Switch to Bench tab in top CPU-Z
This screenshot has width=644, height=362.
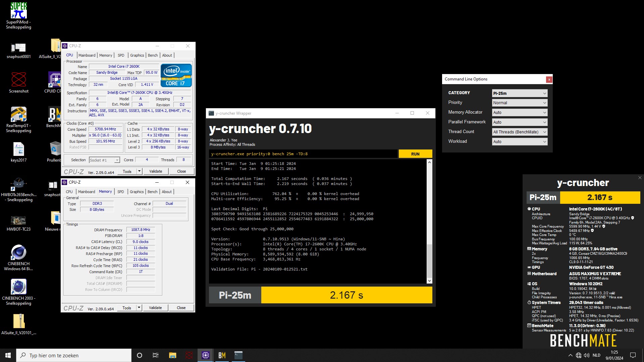pyautogui.click(x=153, y=55)
